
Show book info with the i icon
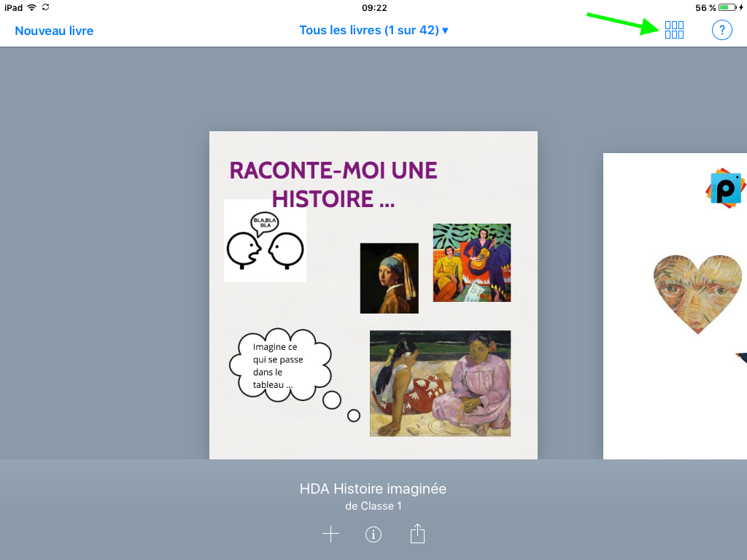(x=373, y=534)
